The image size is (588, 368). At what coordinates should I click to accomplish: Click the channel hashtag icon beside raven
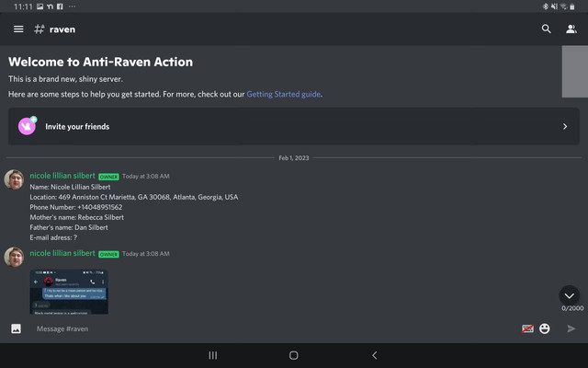point(40,29)
